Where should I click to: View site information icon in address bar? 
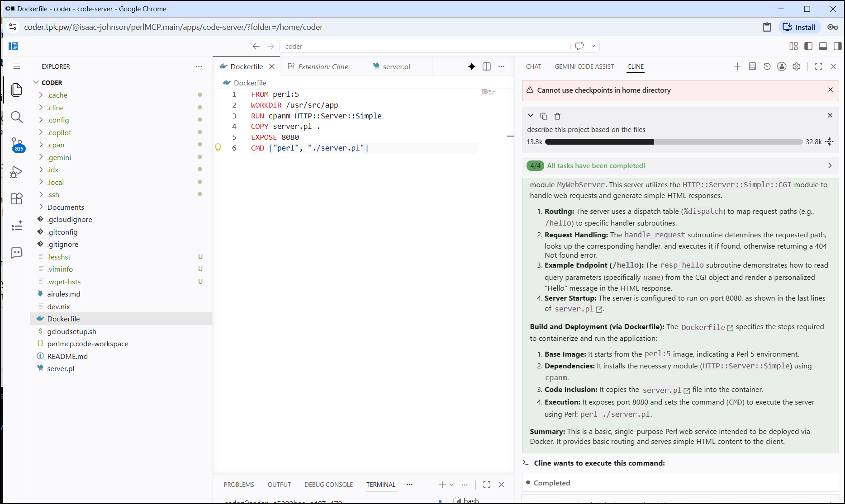[13, 27]
